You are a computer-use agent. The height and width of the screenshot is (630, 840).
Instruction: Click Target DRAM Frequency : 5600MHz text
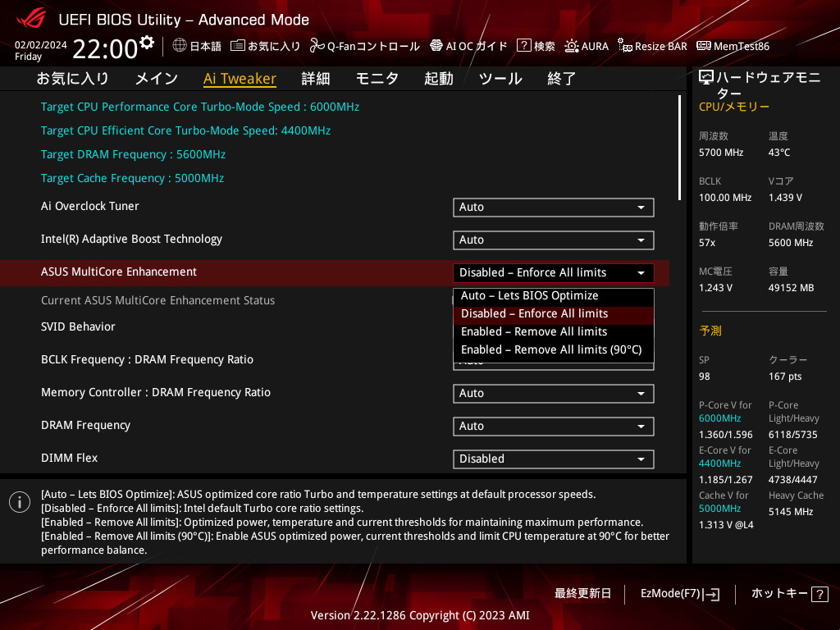click(133, 154)
